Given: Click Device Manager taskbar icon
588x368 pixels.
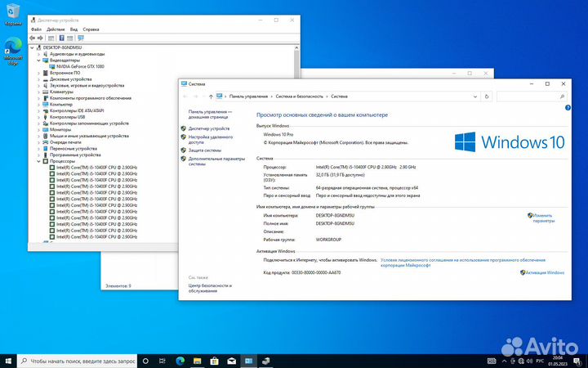Looking at the screenshot, I should [266, 361].
